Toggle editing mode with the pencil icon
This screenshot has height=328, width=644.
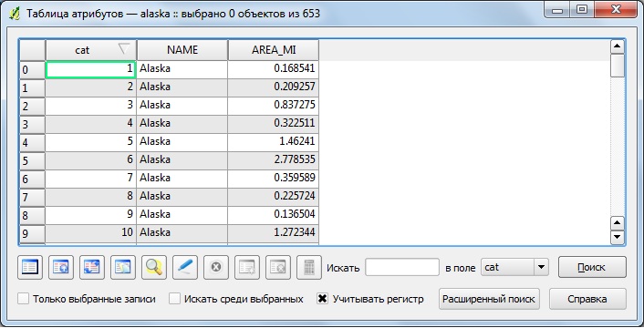click(185, 267)
